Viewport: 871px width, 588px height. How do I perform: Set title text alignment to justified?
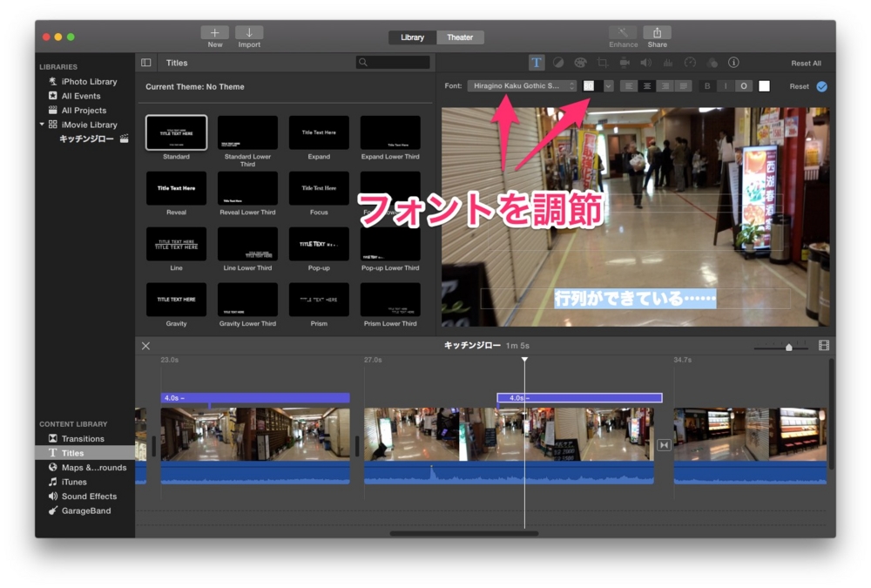(683, 86)
